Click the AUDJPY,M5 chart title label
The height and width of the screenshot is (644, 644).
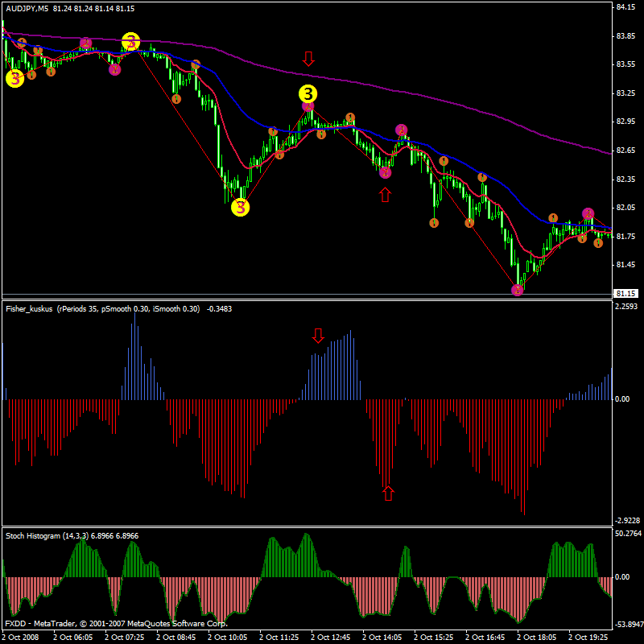click(x=27, y=8)
